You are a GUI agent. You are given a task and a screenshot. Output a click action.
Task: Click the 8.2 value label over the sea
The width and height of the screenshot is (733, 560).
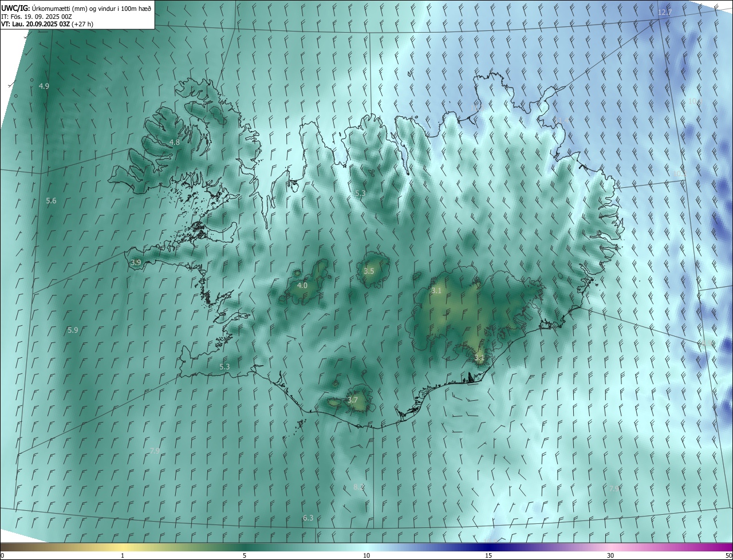tap(358, 487)
